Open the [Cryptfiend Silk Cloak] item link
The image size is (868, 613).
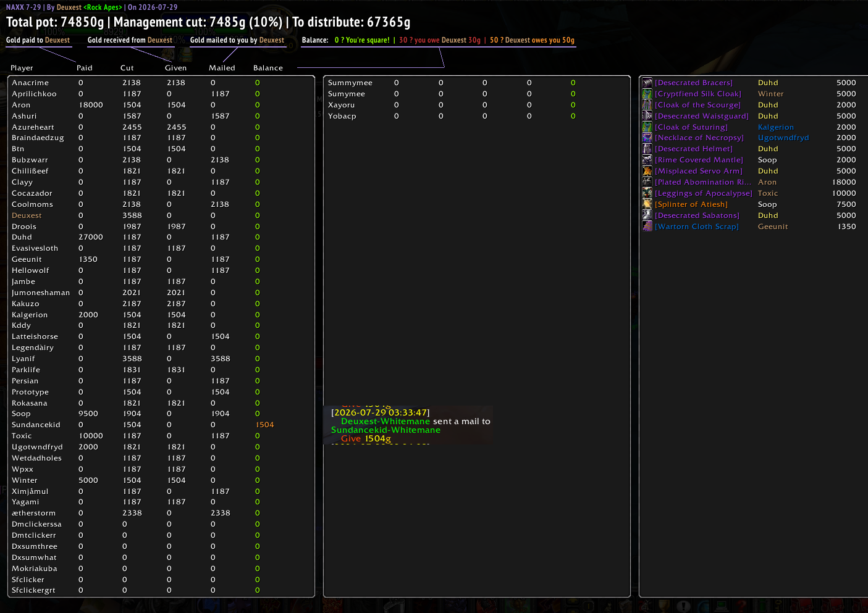[698, 94]
